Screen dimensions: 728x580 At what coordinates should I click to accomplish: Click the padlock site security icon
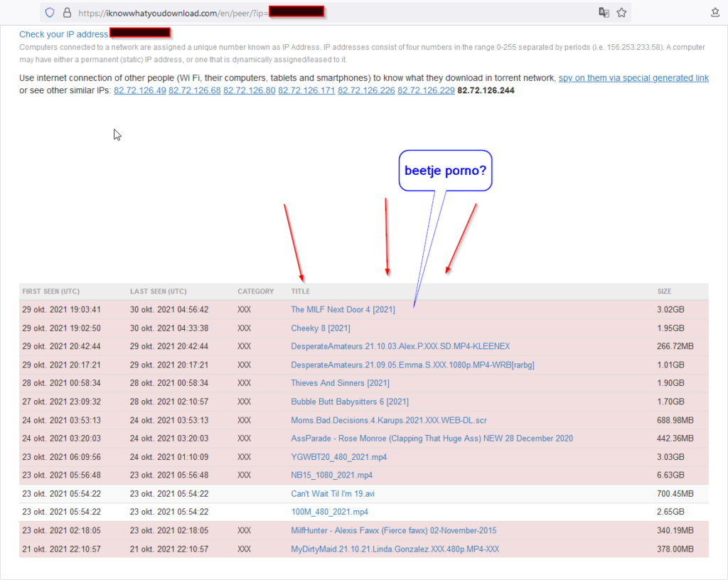click(x=67, y=12)
